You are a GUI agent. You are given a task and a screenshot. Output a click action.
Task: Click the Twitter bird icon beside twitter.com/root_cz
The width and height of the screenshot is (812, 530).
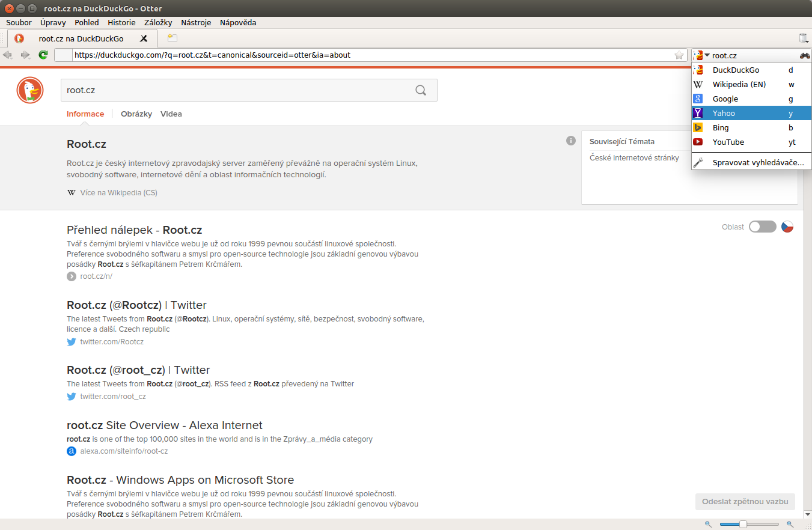(72, 397)
